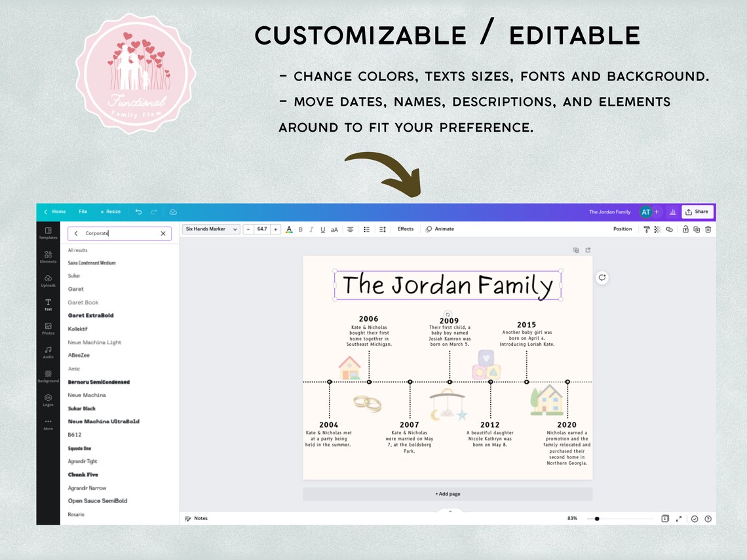Viewport: 747px width, 560px height.
Task: Toggle italic text styling
Action: [311, 229]
